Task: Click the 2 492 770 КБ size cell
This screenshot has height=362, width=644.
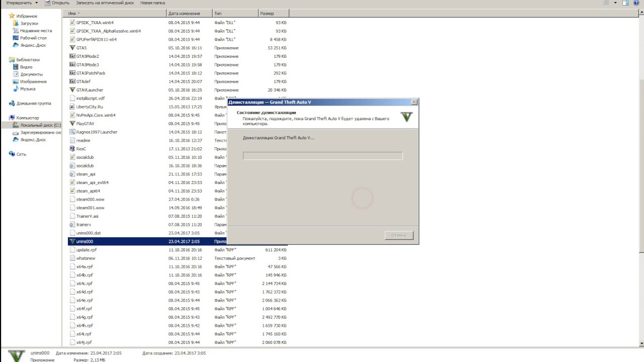Action: pyautogui.click(x=274, y=317)
